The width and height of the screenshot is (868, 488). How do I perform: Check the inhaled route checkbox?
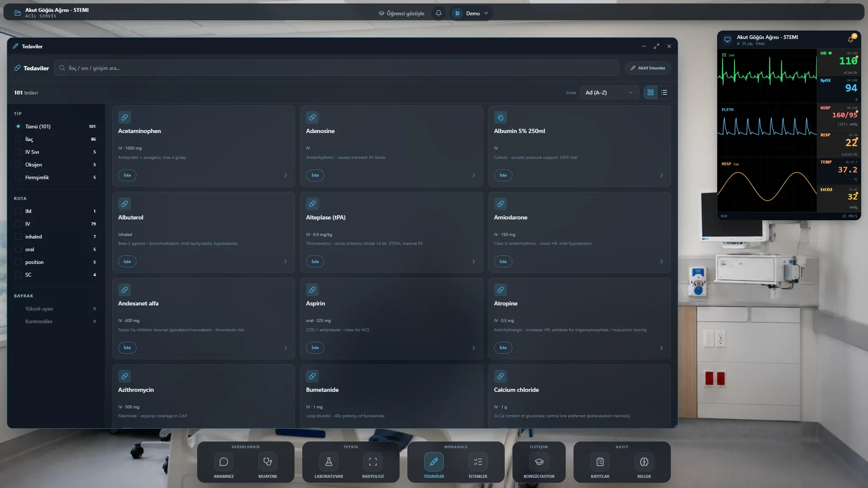click(x=18, y=236)
